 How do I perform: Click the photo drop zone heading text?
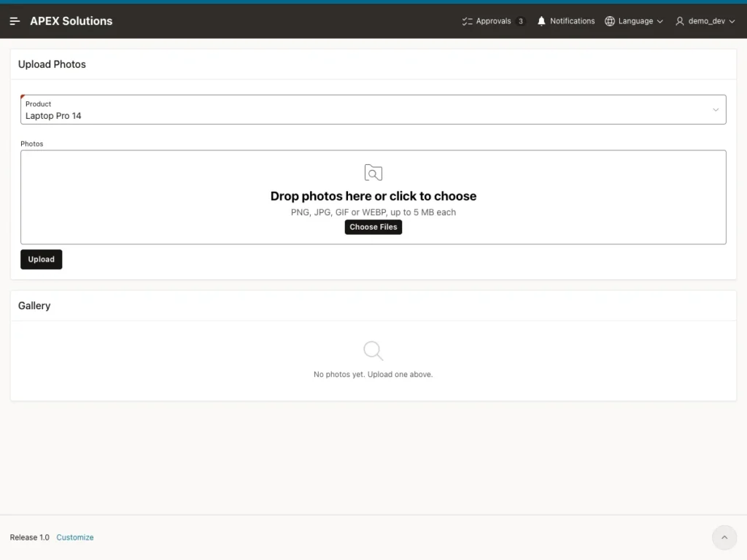coord(373,196)
